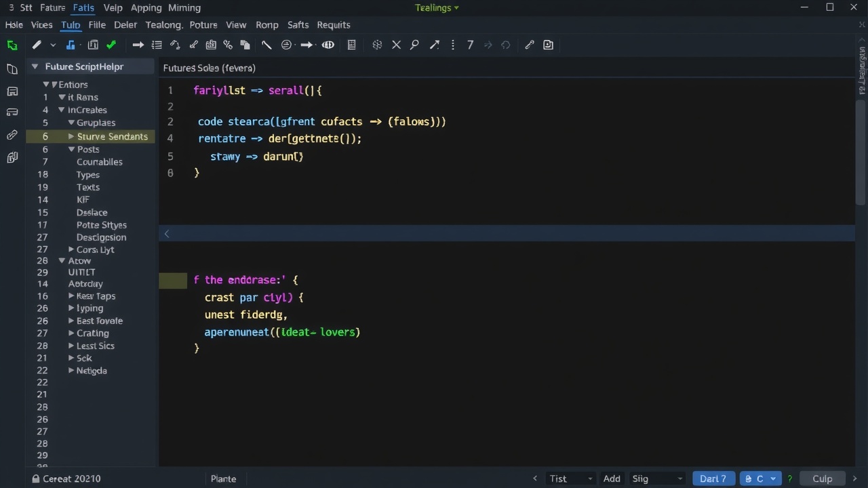Screen dimensions: 868x488
Task: Click the green question mark in the status bar
Action: tap(791, 479)
